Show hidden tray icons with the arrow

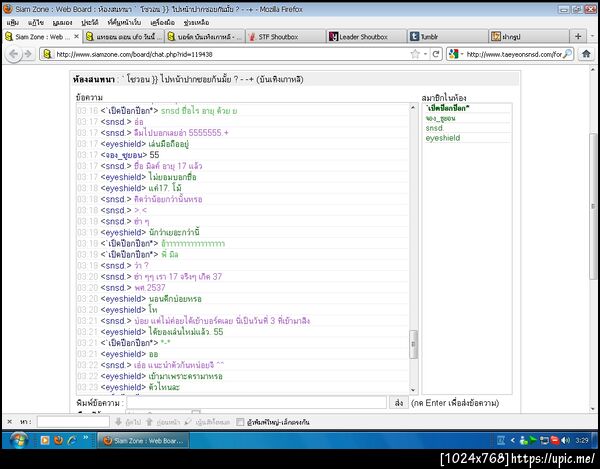pos(513,441)
